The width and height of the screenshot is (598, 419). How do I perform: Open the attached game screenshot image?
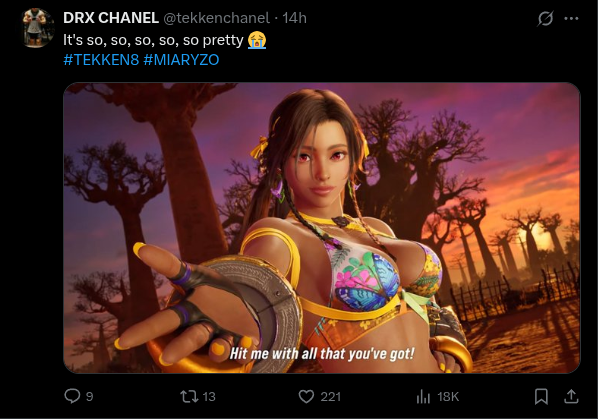(x=322, y=228)
